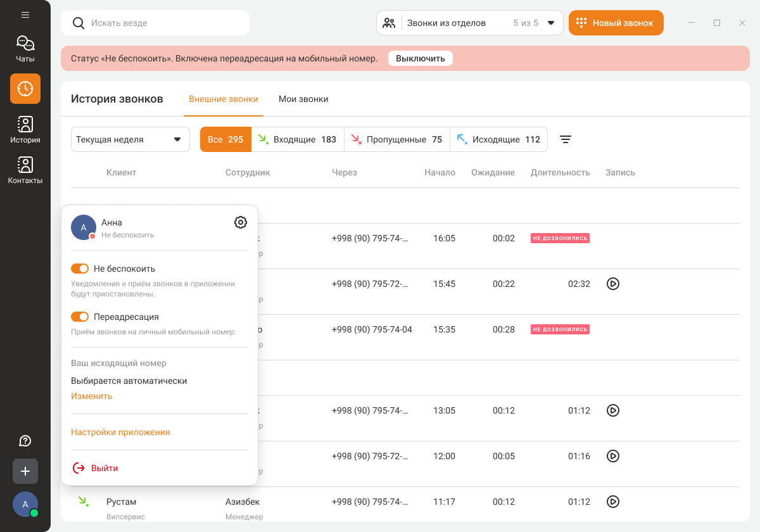Click Anna's avatar at sidebar bottom
The width and height of the screenshot is (760, 532).
point(25,504)
